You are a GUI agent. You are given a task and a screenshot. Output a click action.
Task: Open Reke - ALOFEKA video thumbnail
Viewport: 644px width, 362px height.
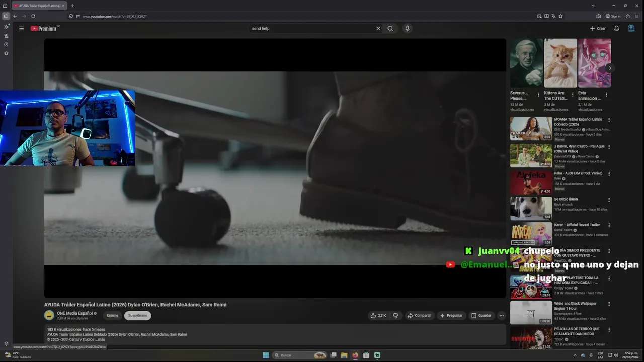pyautogui.click(x=531, y=183)
